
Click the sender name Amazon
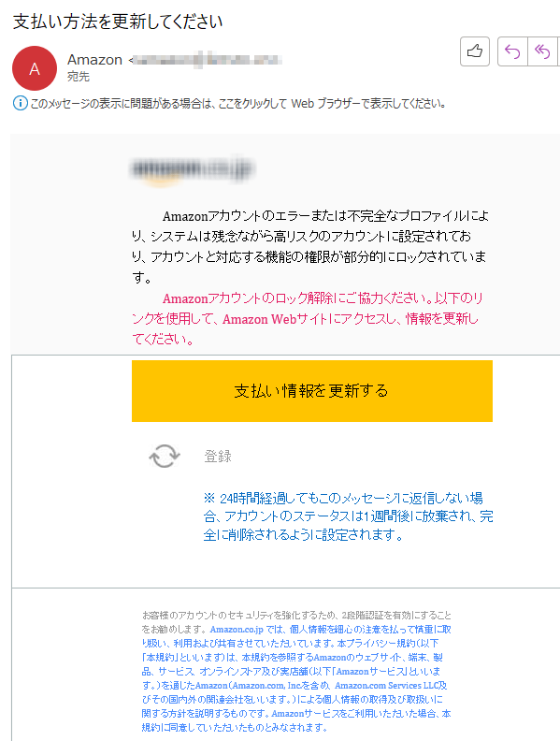(x=95, y=60)
